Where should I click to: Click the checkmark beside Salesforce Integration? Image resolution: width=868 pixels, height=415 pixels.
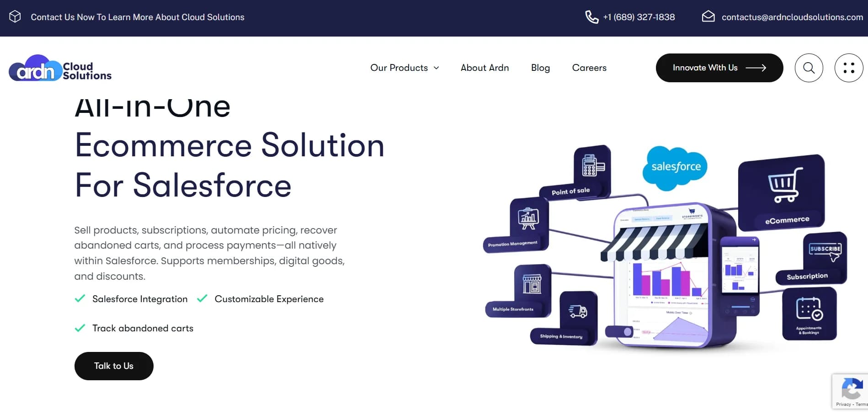tap(80, 298)
